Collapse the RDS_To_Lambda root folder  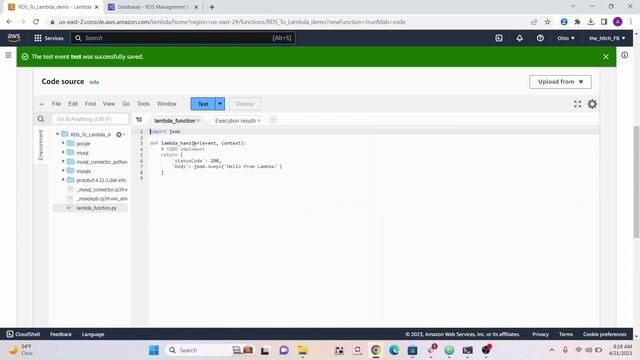click(x=58, y=134)
